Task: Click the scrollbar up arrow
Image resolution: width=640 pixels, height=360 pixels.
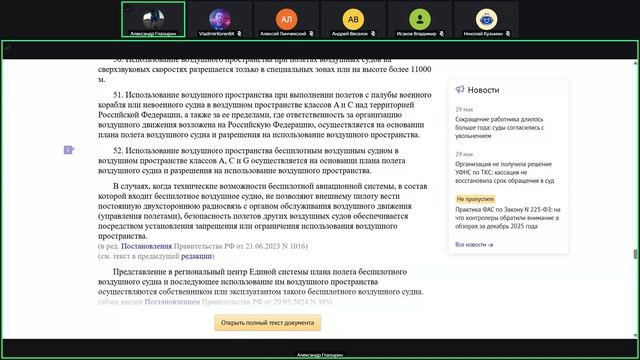Action: pos(635,62)
